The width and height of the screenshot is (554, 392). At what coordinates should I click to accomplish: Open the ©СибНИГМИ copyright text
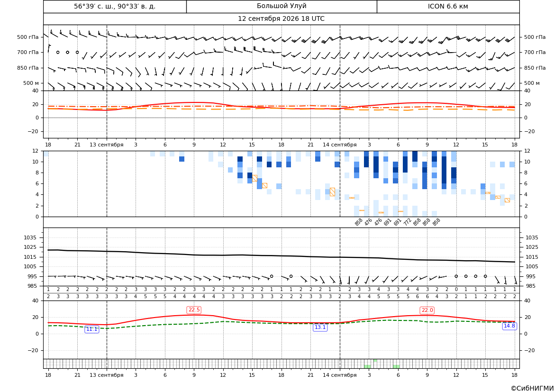click(532, 389)
